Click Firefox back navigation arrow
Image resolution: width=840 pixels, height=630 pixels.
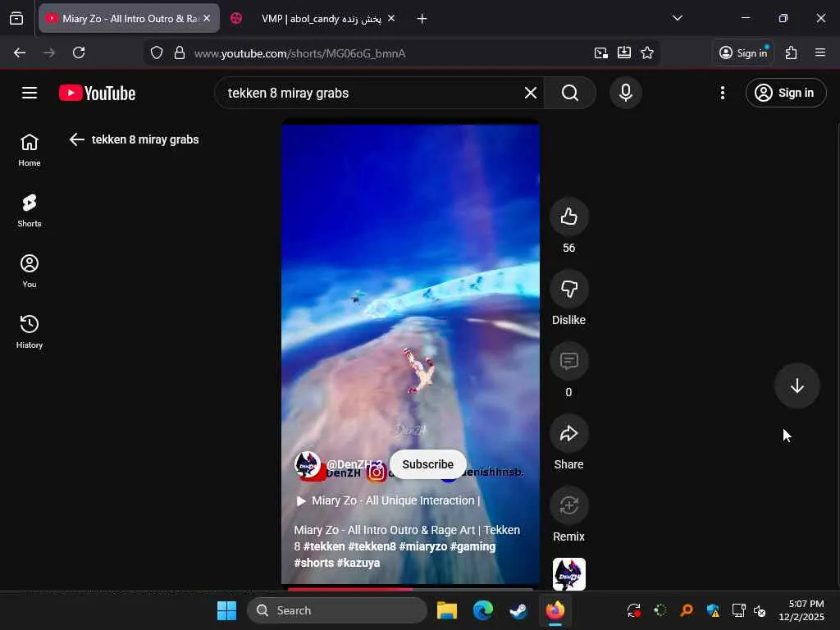coord(20,52)
